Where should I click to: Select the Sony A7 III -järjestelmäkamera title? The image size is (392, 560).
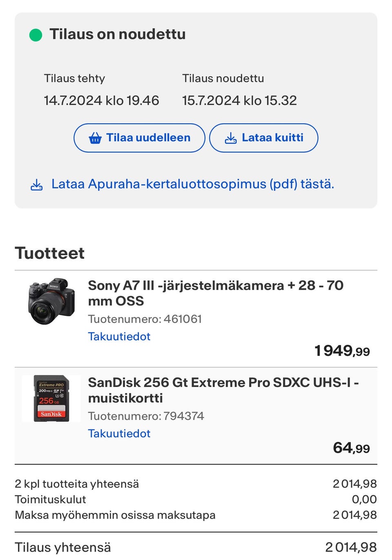click(215, 293)
